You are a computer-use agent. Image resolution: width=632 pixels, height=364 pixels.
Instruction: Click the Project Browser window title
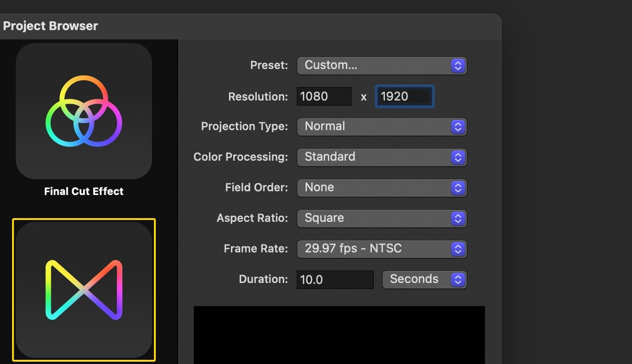51,26
